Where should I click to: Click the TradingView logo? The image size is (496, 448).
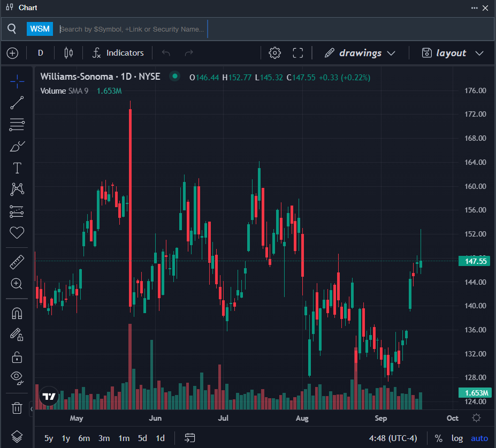pos(49,397)
